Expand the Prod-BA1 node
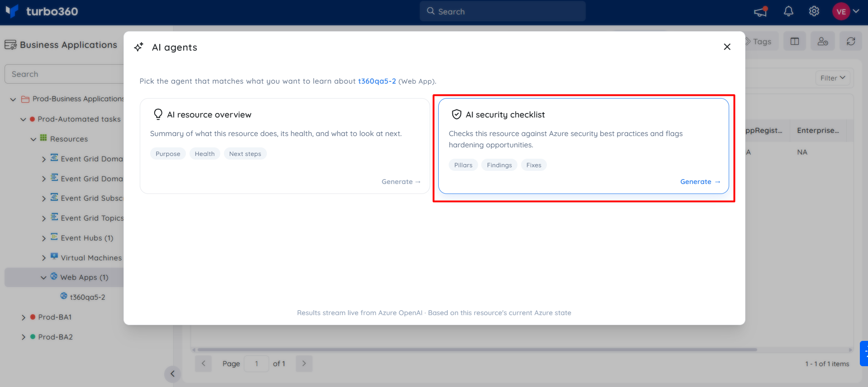This screenshot has height=387, width=868. click(24, 318)
